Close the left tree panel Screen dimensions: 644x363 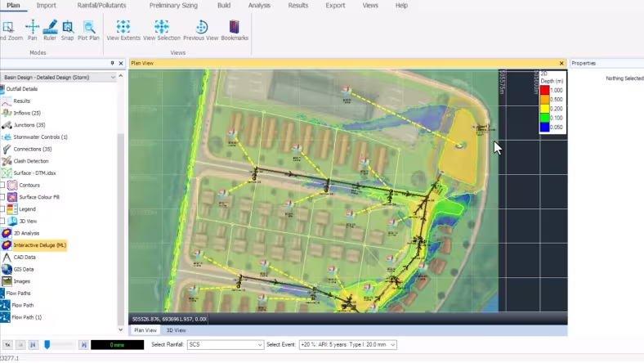[x=121, y=63]
